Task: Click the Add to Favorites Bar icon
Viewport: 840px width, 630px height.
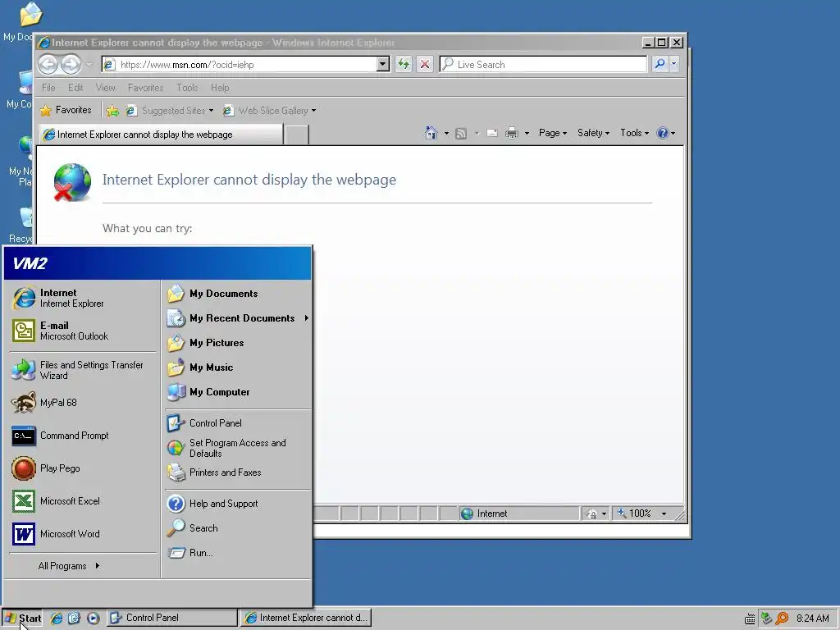Action: 112,111
